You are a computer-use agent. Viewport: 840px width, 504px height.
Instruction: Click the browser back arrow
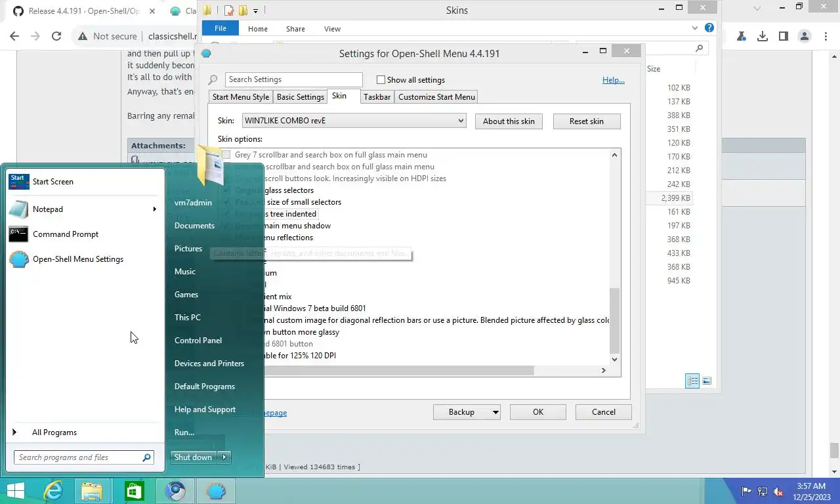[16, 36]
